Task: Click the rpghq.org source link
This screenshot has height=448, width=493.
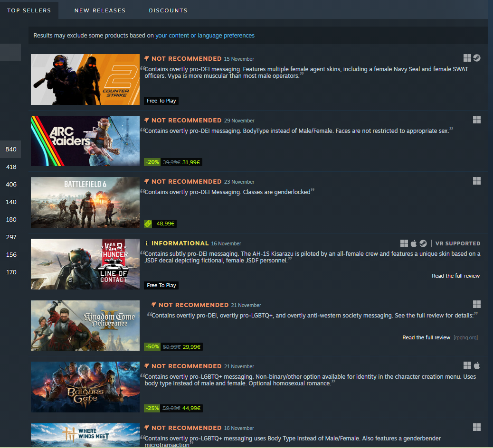Action: tap(465, 337)
